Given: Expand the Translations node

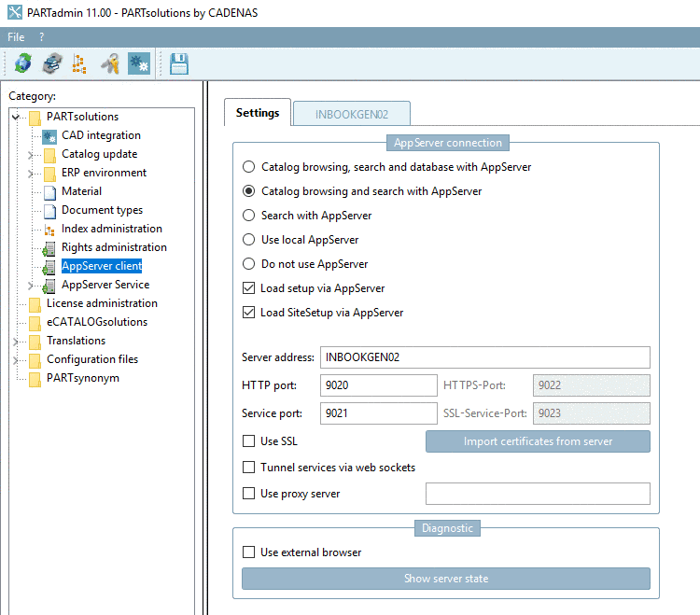Looking at the screenshot, I should (x=16, y=342).
